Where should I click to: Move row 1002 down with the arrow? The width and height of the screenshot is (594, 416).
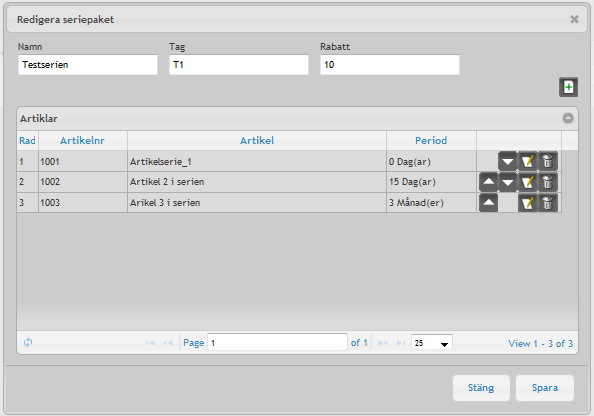tap(508, 182)
